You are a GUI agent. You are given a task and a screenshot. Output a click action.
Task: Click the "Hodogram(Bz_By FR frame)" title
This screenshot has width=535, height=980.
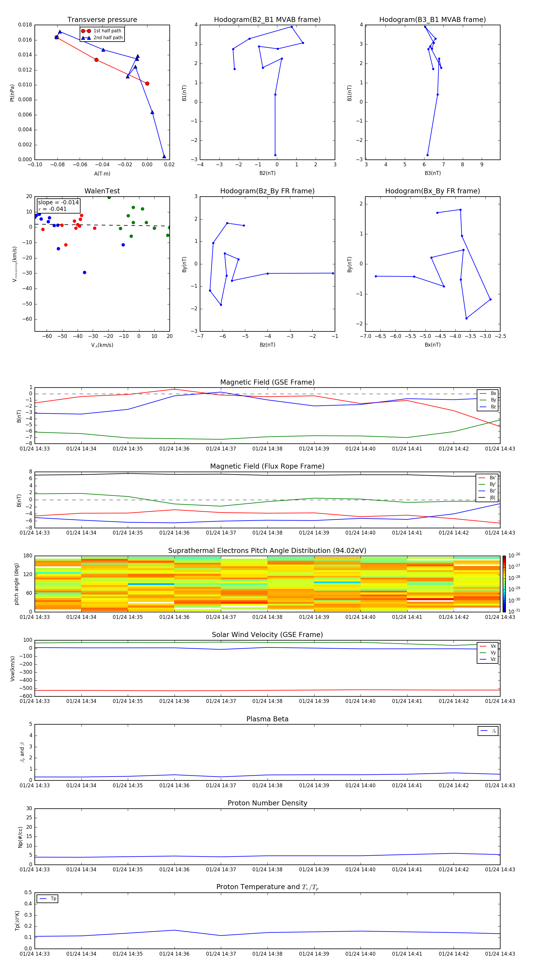tap(267, 191)
